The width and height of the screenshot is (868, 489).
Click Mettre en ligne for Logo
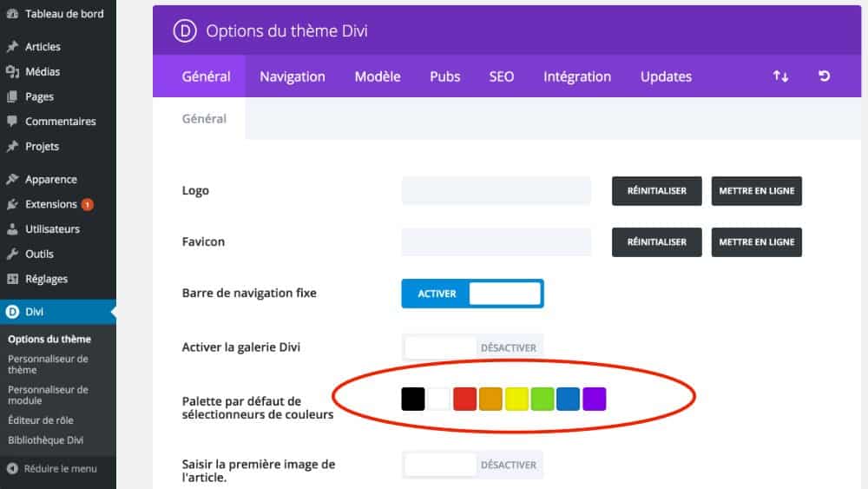pyautogui.click(x=756, y=191)
